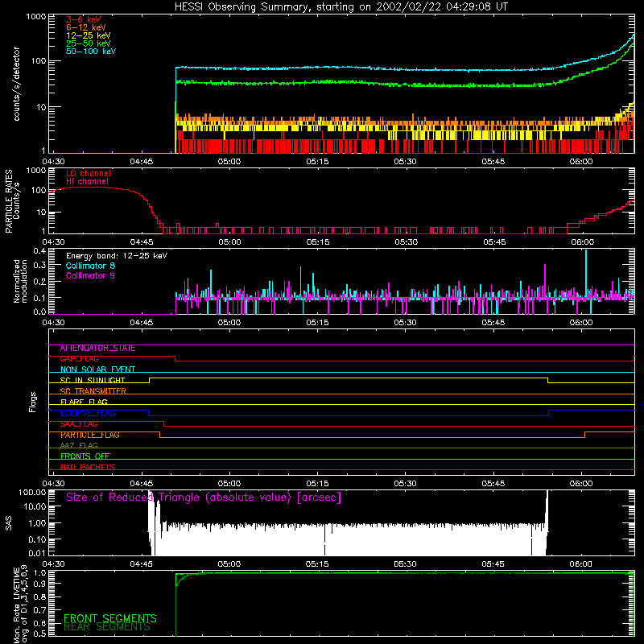Click the 04:30 tick under the Flags panel
Viewport: 644px width, 644px height.
coord(53,484)
